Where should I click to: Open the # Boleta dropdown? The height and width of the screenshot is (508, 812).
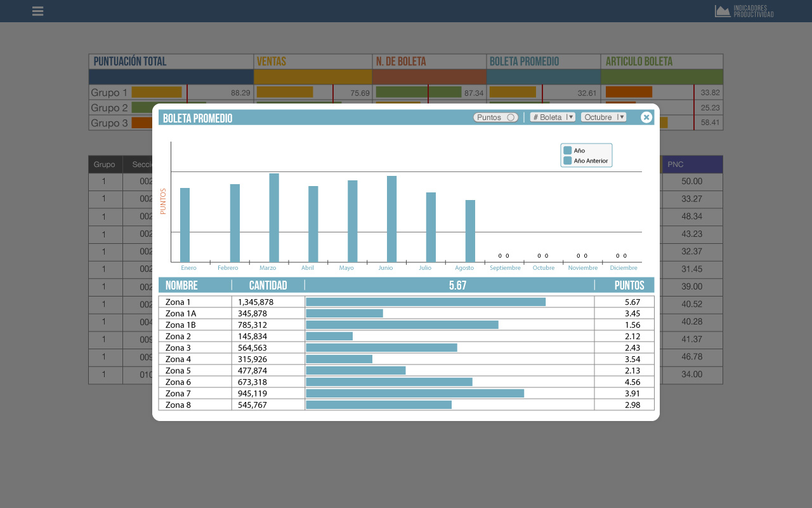point(553,117)
